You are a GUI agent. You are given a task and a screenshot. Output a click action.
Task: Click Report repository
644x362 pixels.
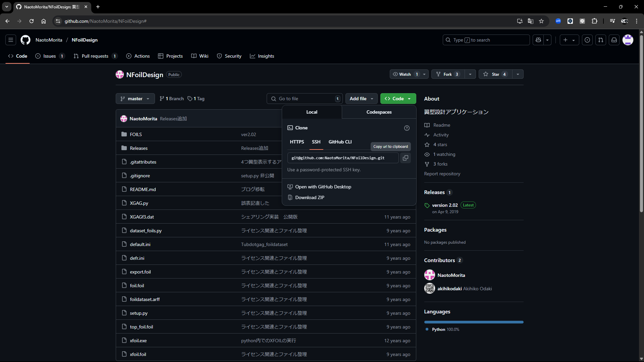click(442, 174)
